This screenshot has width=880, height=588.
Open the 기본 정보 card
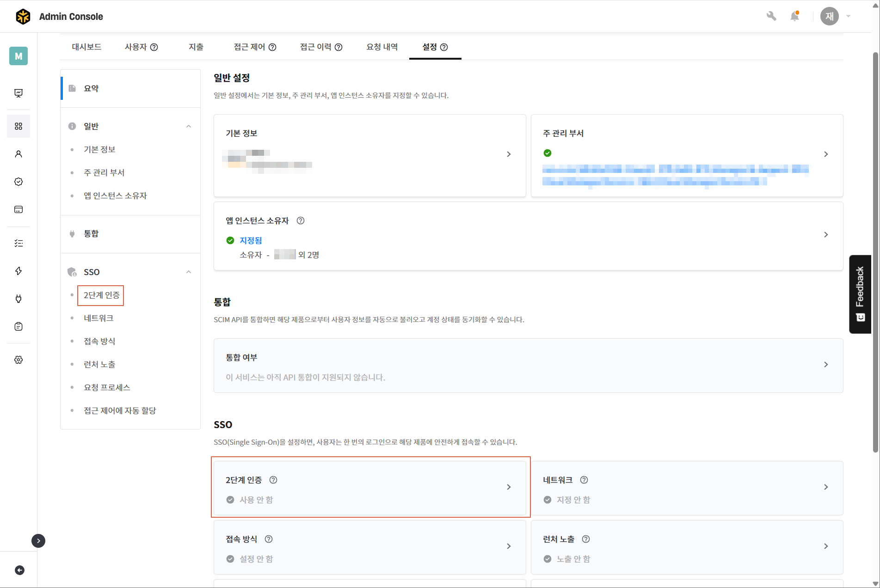(369, 155)
